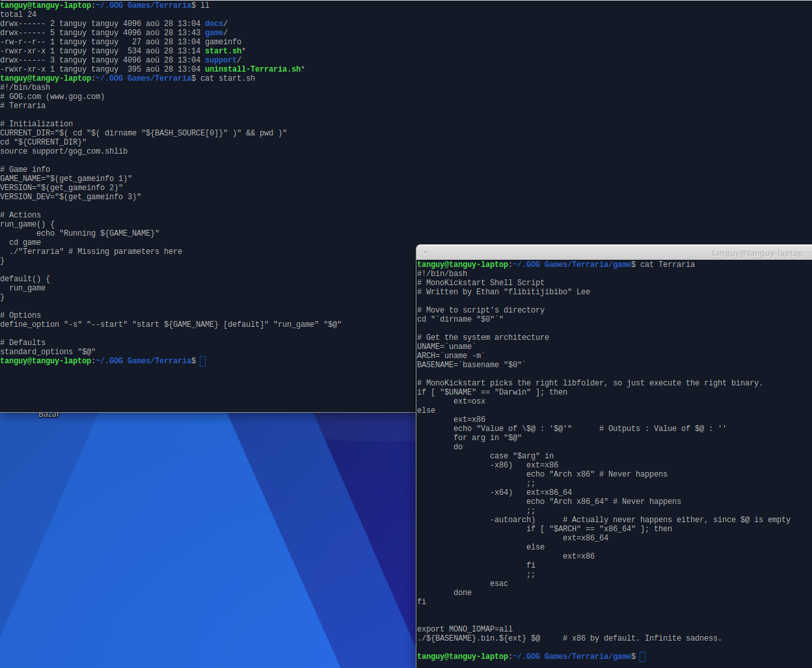Click the '-x86)' case label
This screenshot has width=812, height=668.
(x=501, y=465)
